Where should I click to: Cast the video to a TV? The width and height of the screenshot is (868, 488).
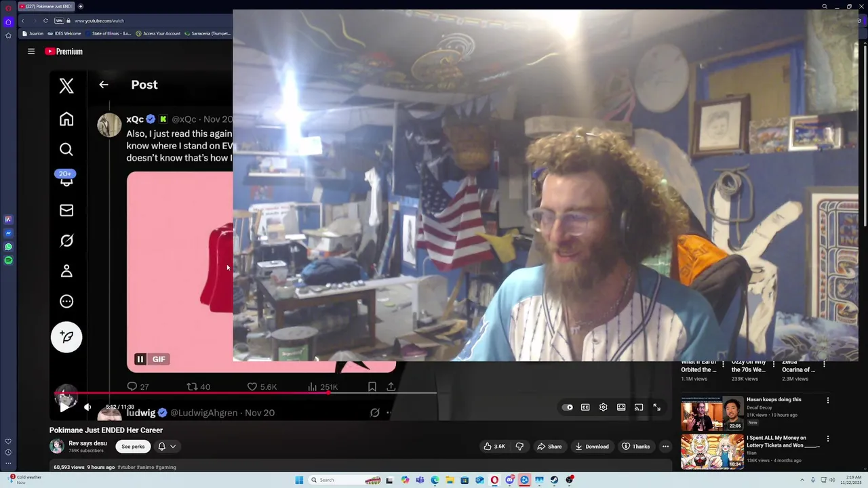tap(639, 407)
